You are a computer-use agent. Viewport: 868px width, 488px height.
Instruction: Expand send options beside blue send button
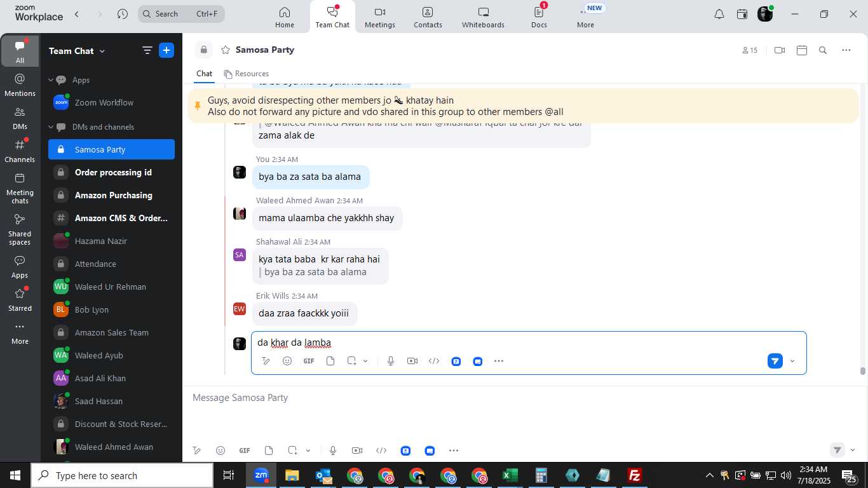(792, 361)
